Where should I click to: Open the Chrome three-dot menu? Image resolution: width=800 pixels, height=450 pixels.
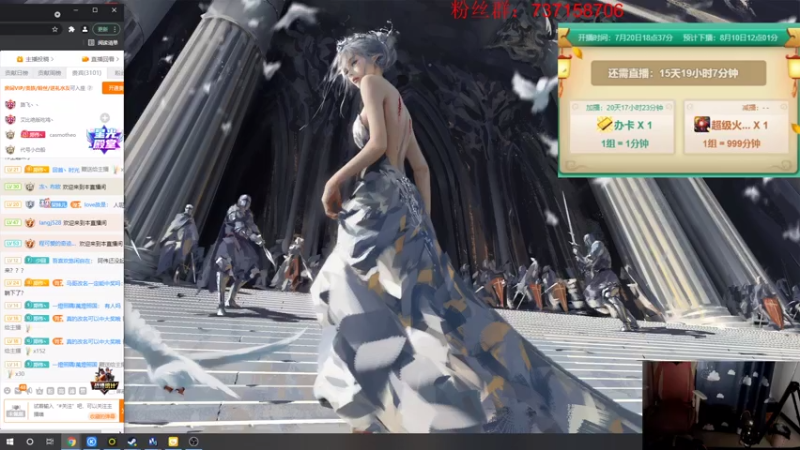coord(115,30)
